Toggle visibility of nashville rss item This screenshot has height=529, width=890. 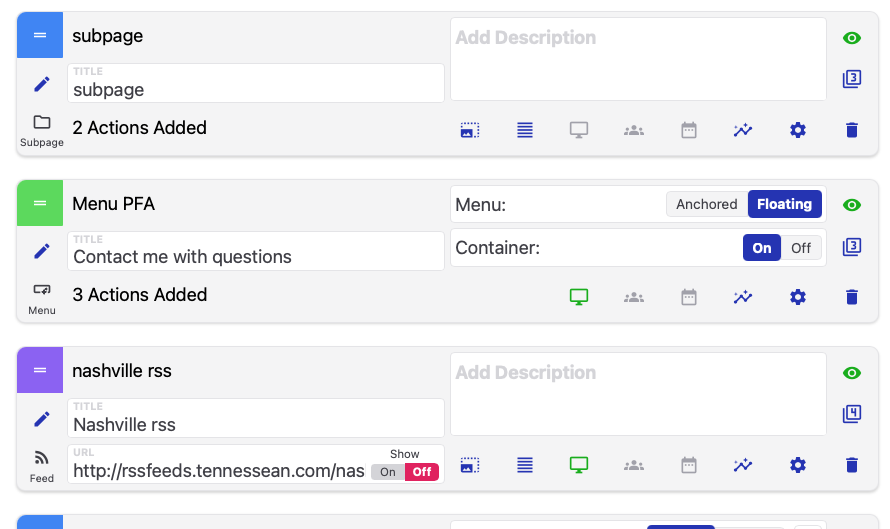click(852, 373)
